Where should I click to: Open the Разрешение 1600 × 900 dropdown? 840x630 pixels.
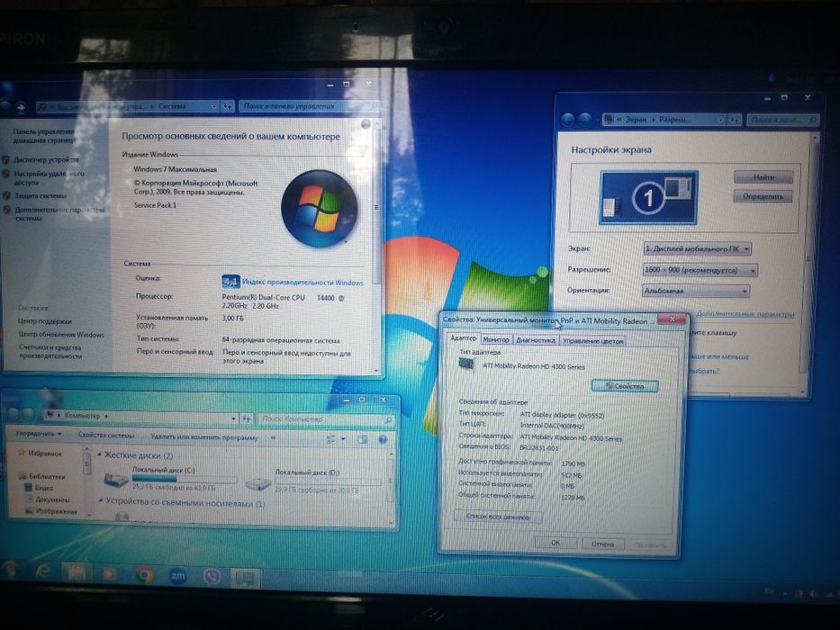(x=700, y=270)
